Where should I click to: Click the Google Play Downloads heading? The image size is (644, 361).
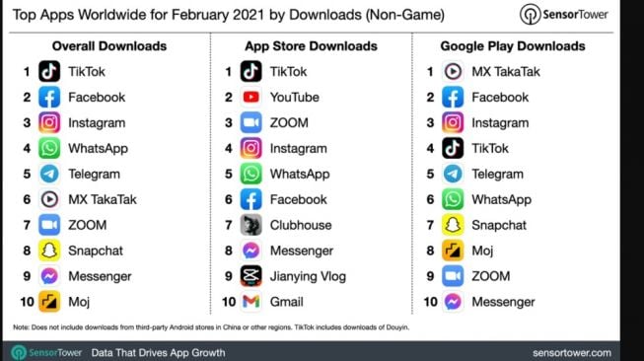click(x=513, y=46)
